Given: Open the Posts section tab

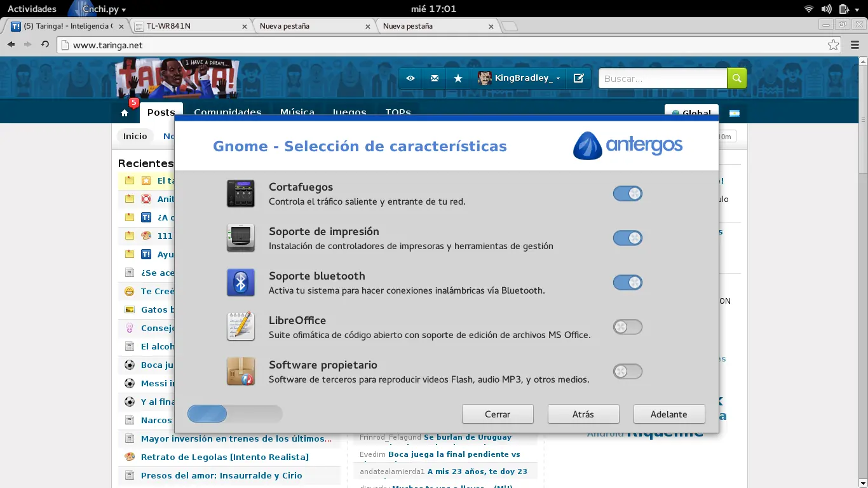Looking at the screenshot, I should pos(161,112).
